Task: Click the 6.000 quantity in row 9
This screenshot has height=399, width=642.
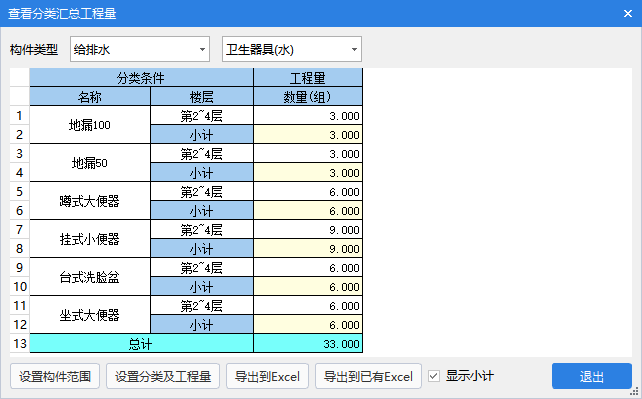Action: [308, 268]
